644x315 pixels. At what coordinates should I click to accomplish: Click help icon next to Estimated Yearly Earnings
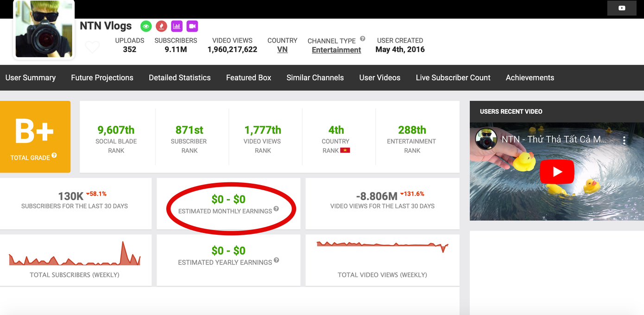tap(276, 260)
